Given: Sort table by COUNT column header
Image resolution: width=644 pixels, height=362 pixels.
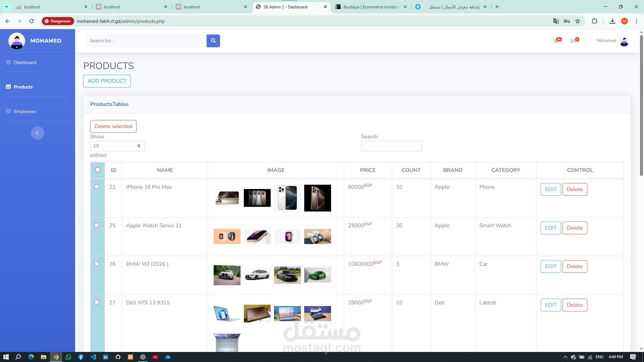Looking at the screenshot, I should coord(411,170).
